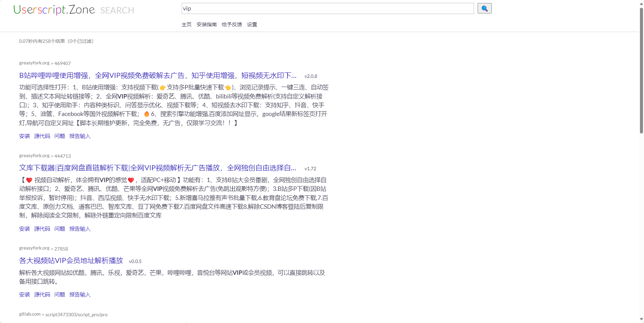This screenshot has height=323, width=644.
Task: Focus the search field containing 'vip'
Action: [x=327, y=8]
